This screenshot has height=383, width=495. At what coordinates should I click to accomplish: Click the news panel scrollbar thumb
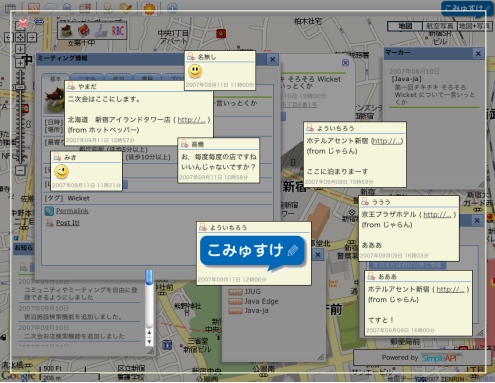[x=149, y=277]
